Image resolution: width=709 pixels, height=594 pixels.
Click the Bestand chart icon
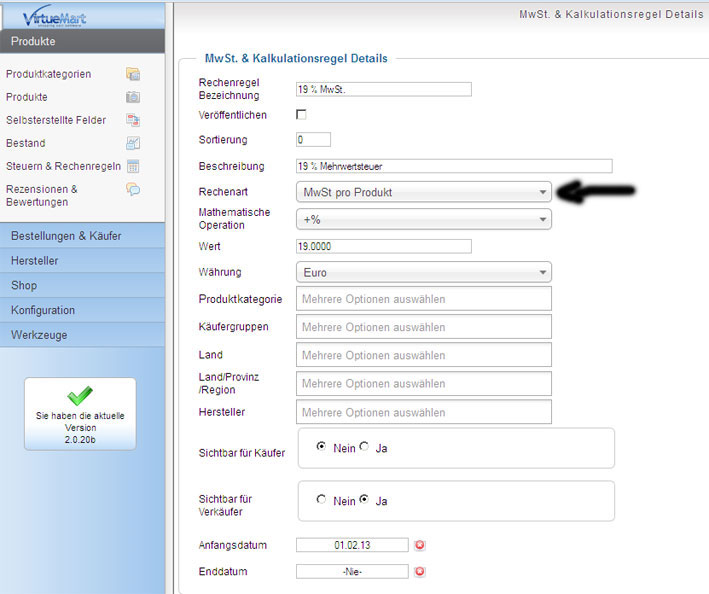coord(132,143)
